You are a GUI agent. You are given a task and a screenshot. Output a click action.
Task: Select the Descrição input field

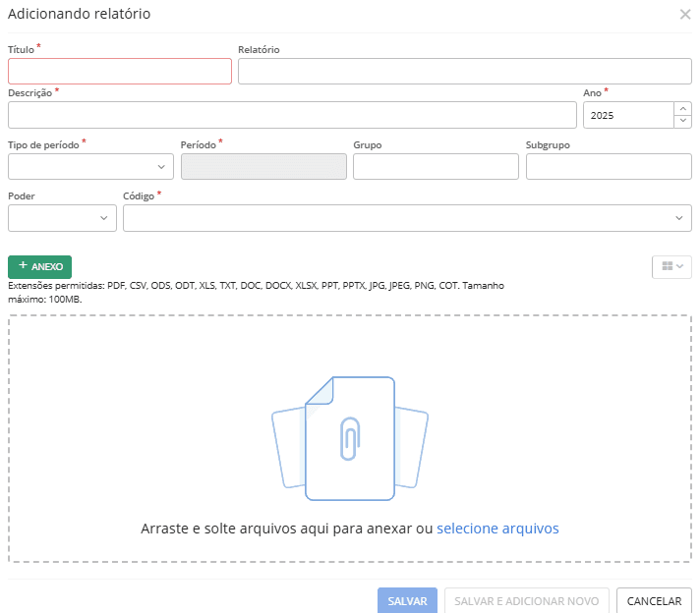[292, 115]
